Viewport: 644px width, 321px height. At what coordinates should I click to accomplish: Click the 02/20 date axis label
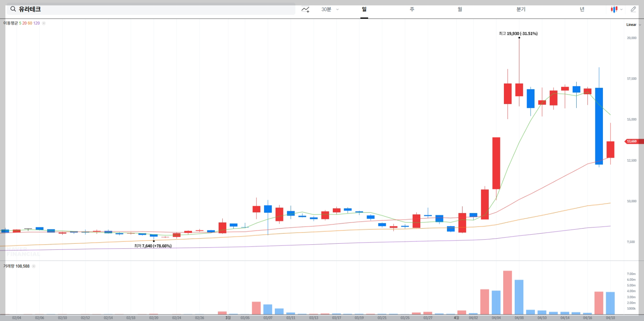click(154, 318)
